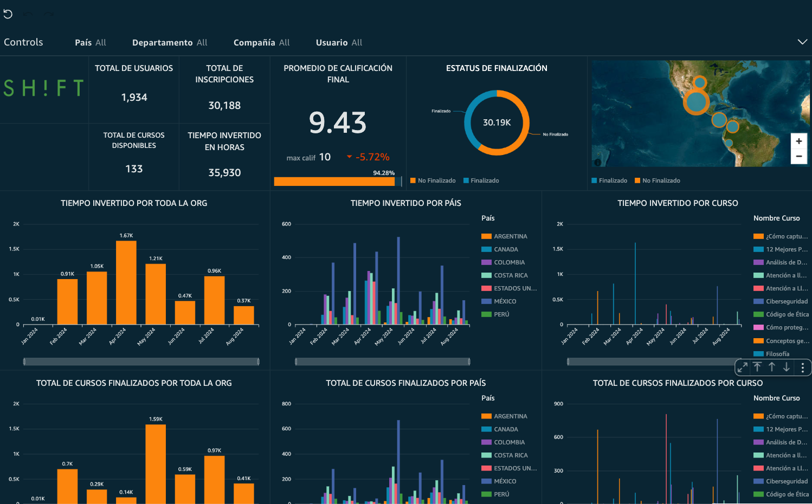Click the Apr 2024 bar labeled 1.67K
812x504 pixels.
click(126, 282)
